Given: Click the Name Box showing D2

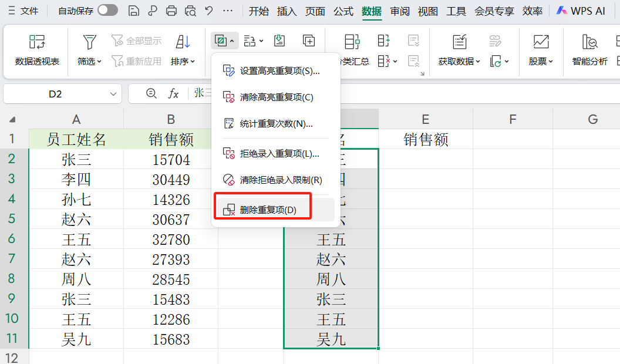Looking at the screenshot, I should (56, 94).
